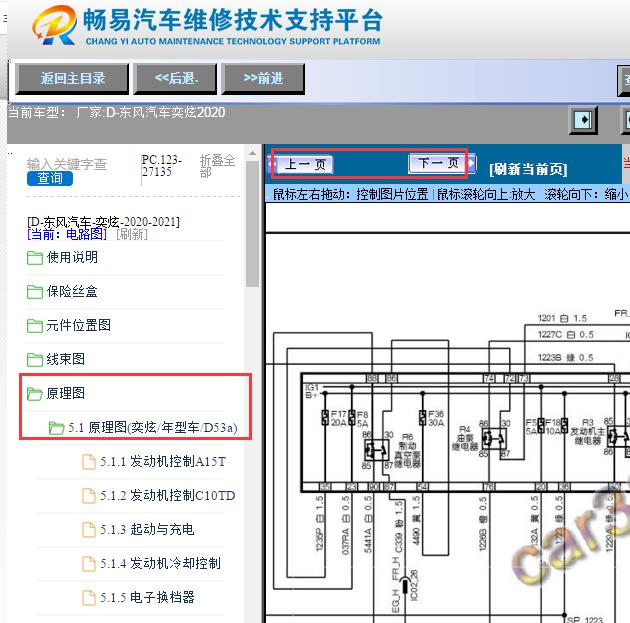
Task: Click the 保险丝盒 folder icon
Action: click(x=35, y=292)
